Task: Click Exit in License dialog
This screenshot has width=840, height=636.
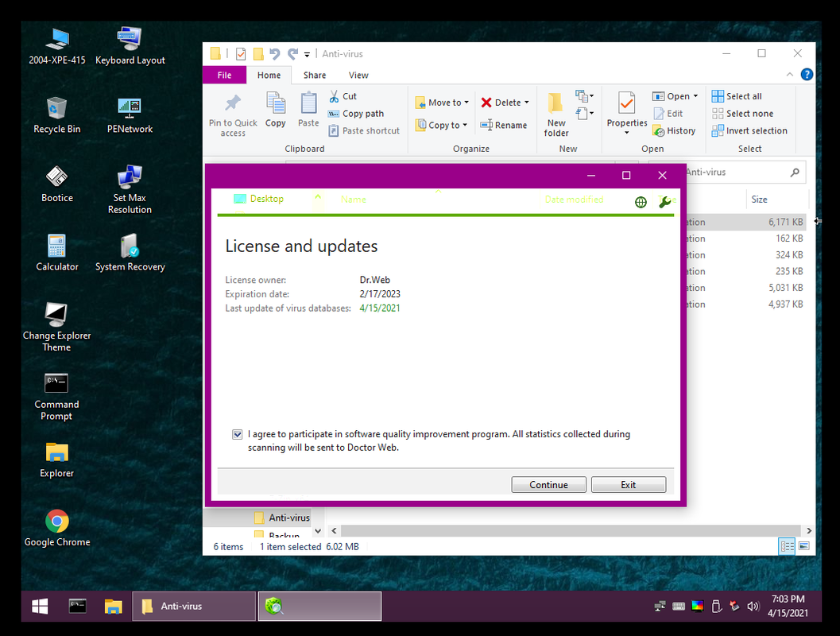Action: (x=629, y=484)
